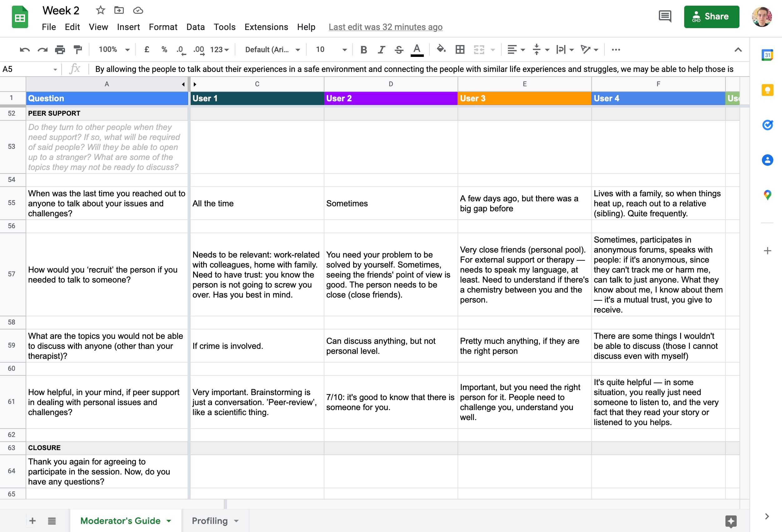The image size is (782, 532).
Task: Switch to the Profiling sheet tab
Action: click(210, 520)
